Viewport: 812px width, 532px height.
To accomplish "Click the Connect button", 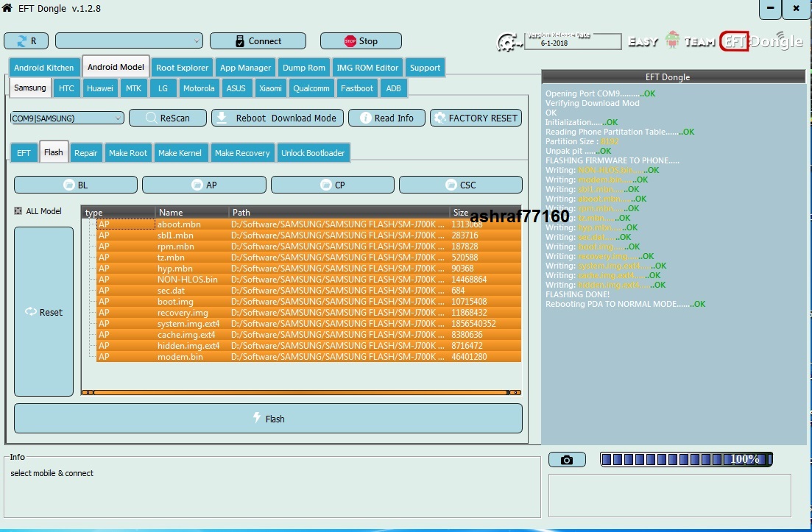I will point(258,41).
